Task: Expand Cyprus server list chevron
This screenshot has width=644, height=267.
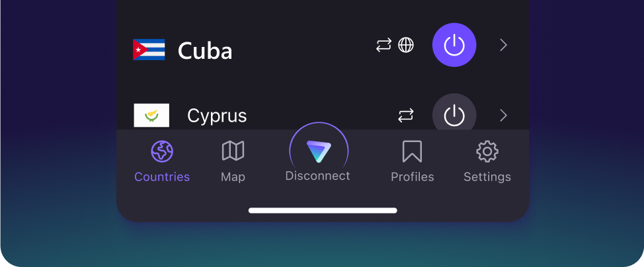Action: coord(504,116)
